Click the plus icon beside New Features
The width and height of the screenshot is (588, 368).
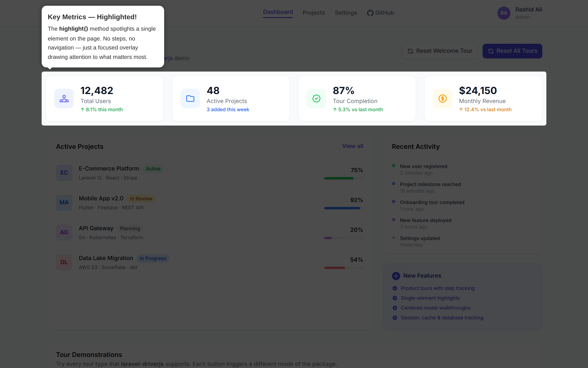tap(396, 276)
